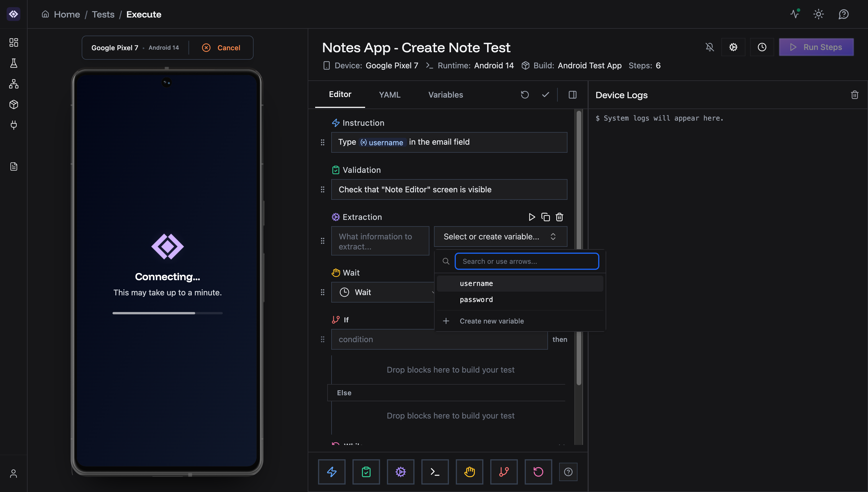868x492 pixels.
Task: Switch to the YAML tab
Action: point(390,95)
